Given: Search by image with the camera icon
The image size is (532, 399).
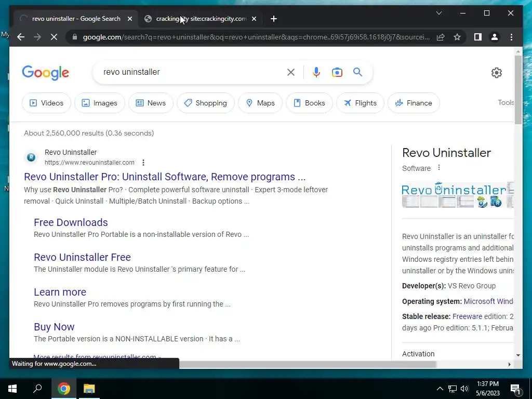Looking at the screenshot, I should pos(337,72).
